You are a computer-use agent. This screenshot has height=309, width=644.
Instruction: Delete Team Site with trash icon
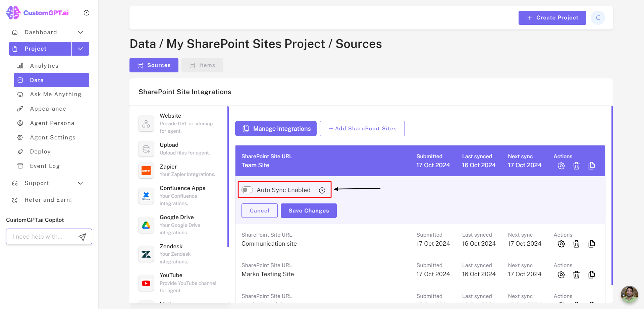click(576, 166)
